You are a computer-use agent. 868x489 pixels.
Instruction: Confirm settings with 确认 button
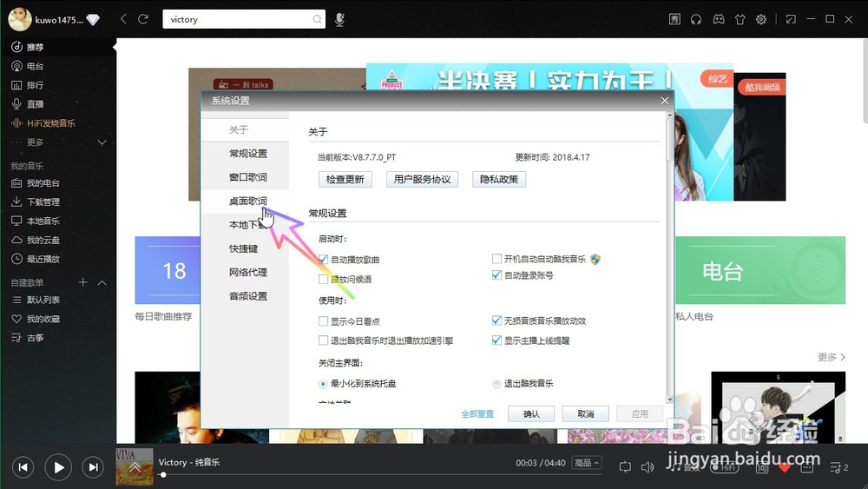click(x=531, y=413)
